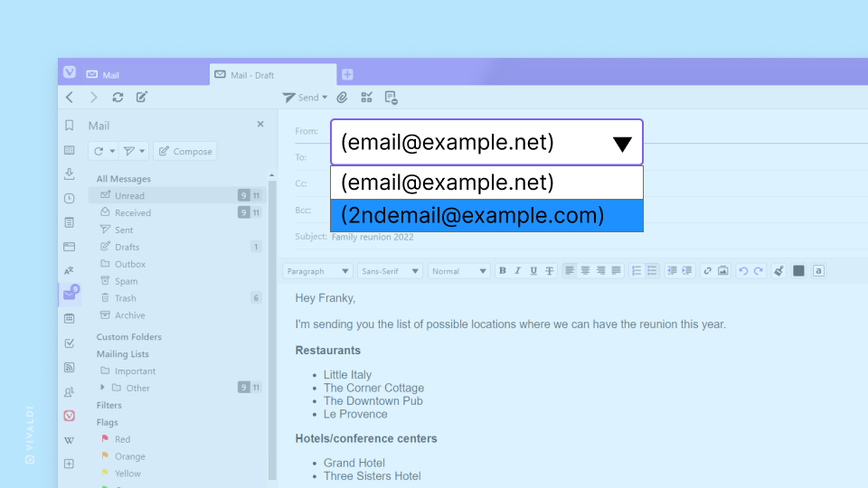Open the History clock panel icon
Image resolution: width=868 pixels, height=488 pixels.
[x=70, y=198]
